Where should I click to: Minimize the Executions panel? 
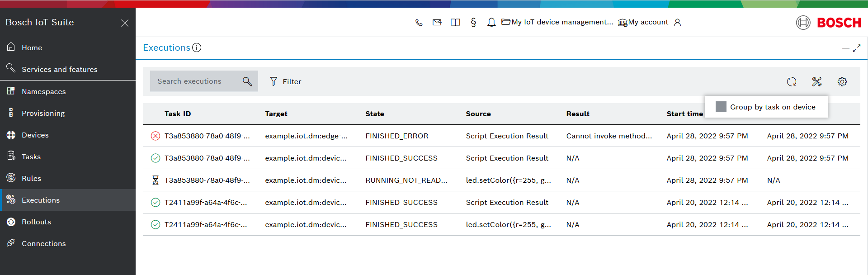click(x=845, y=48)
